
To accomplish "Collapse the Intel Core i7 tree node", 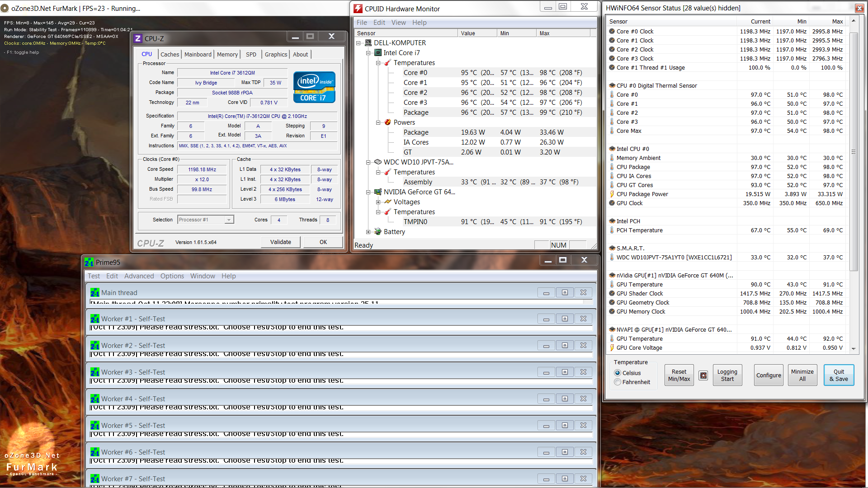I will [x=368, y=53].
